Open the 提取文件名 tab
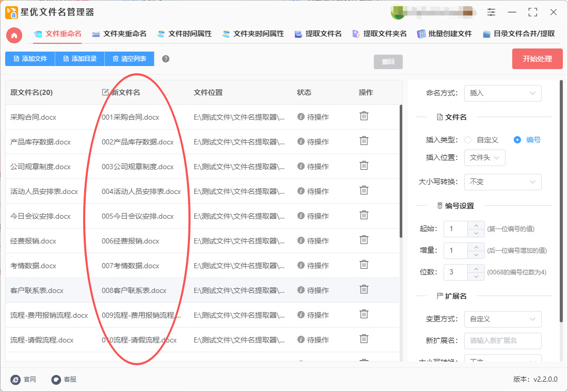The height and width of the screenshot is (392, 568). (x=318, y=34)
